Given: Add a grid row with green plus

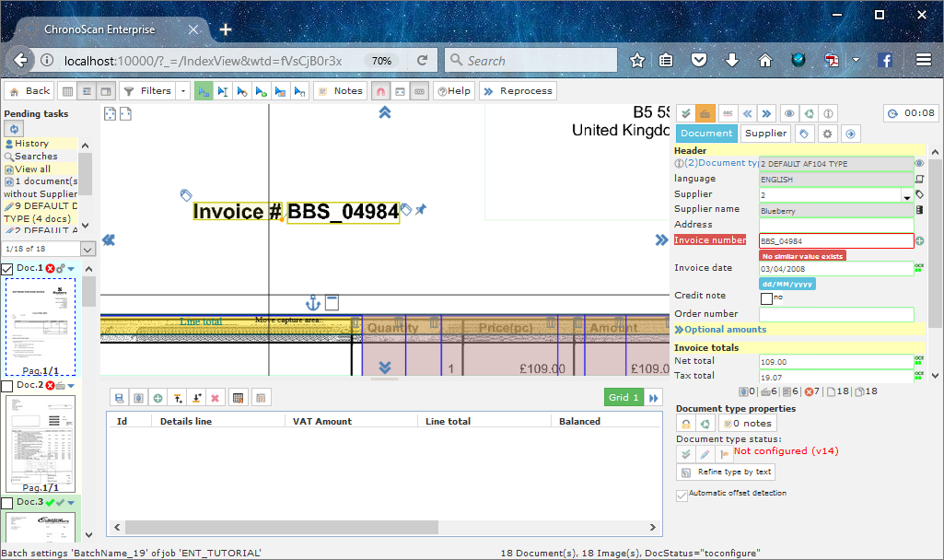Looking at the screenshot, I should [x=157, y=398].
